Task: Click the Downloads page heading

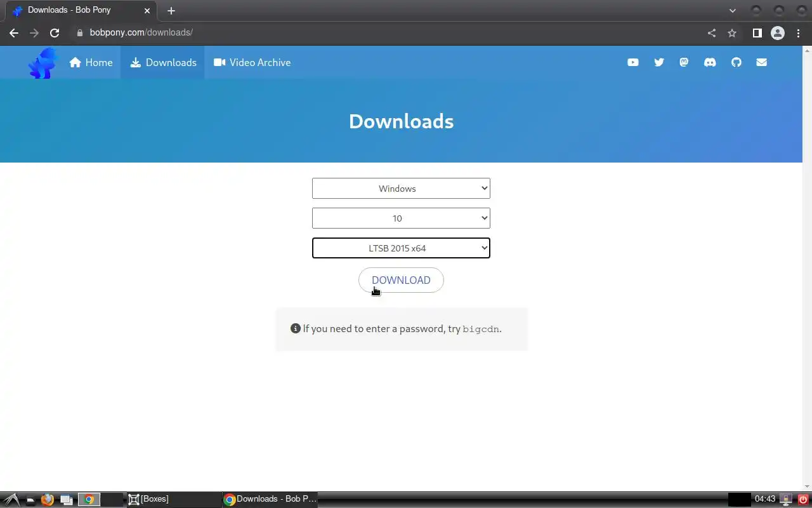Action: point(401,121)
